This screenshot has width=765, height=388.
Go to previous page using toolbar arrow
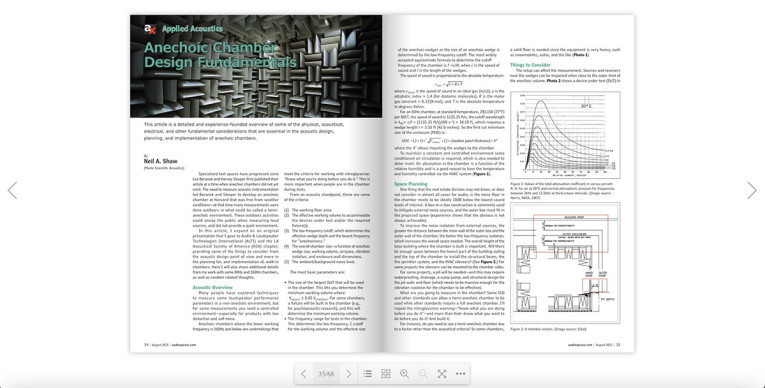pos(303,374)
